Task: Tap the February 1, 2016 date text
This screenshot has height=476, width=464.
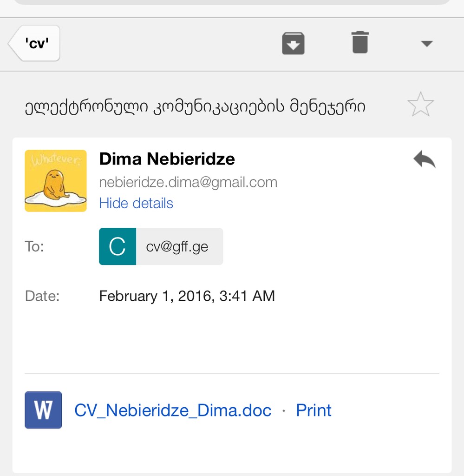Action: pyautogui.click(x=187, y=296)
